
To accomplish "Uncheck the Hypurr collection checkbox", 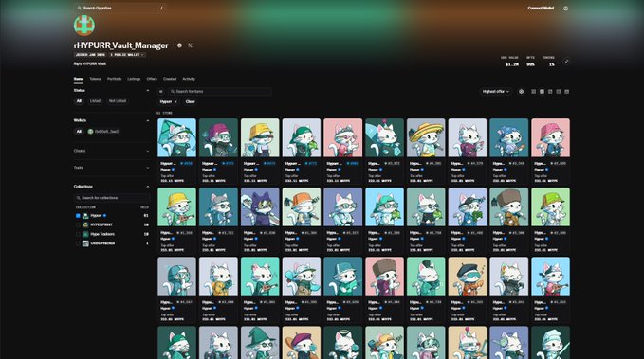I will [x=78, y=215].
